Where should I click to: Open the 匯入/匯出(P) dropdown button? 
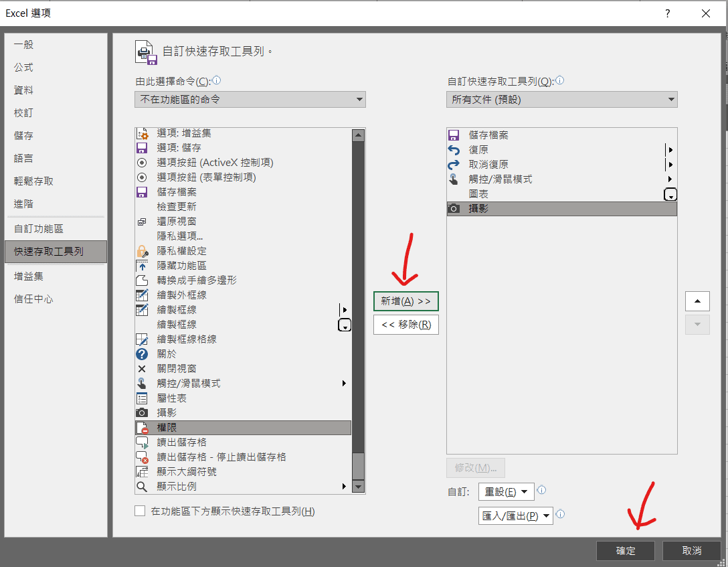point(516,515)
